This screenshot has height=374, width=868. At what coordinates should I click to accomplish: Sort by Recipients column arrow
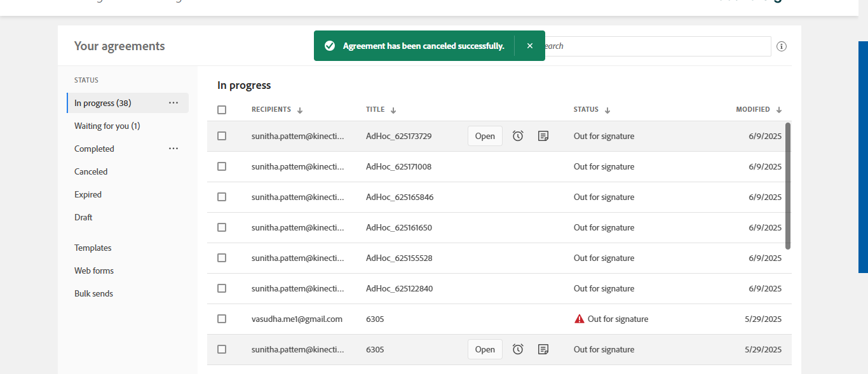click(300, 110)
